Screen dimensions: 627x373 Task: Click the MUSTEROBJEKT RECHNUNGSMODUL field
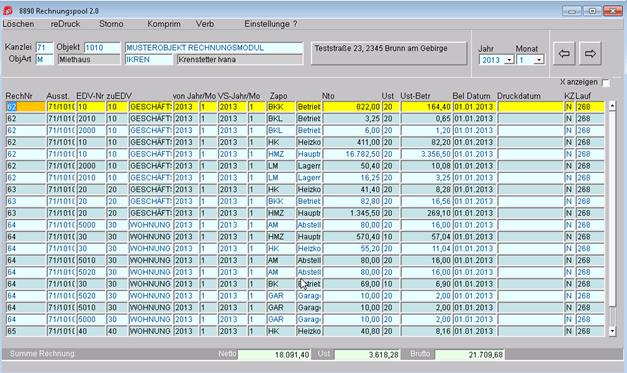(x=214, y=48)
